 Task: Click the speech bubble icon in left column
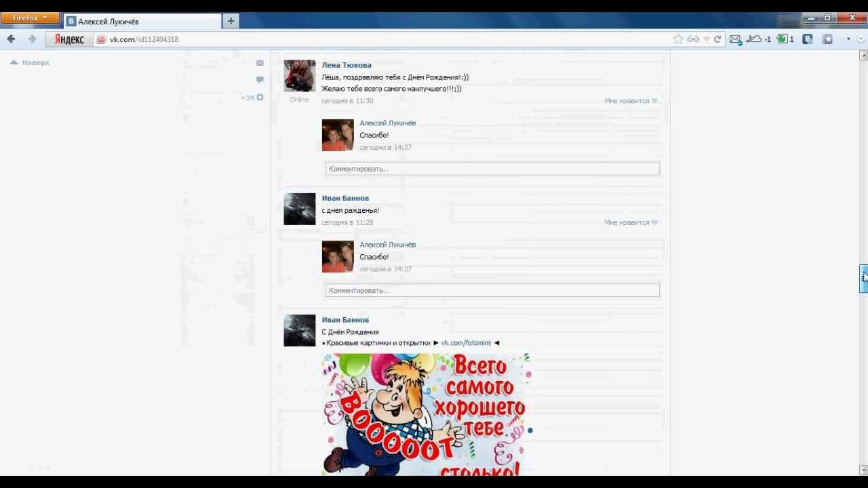(260, 80)
